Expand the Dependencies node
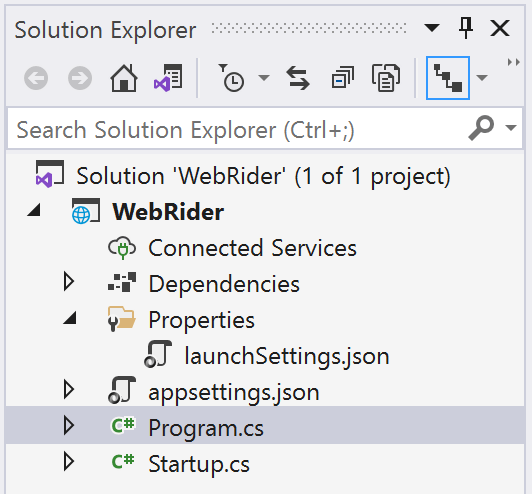The width and height of the screenshot is (532, 494). tap(69, 282)
